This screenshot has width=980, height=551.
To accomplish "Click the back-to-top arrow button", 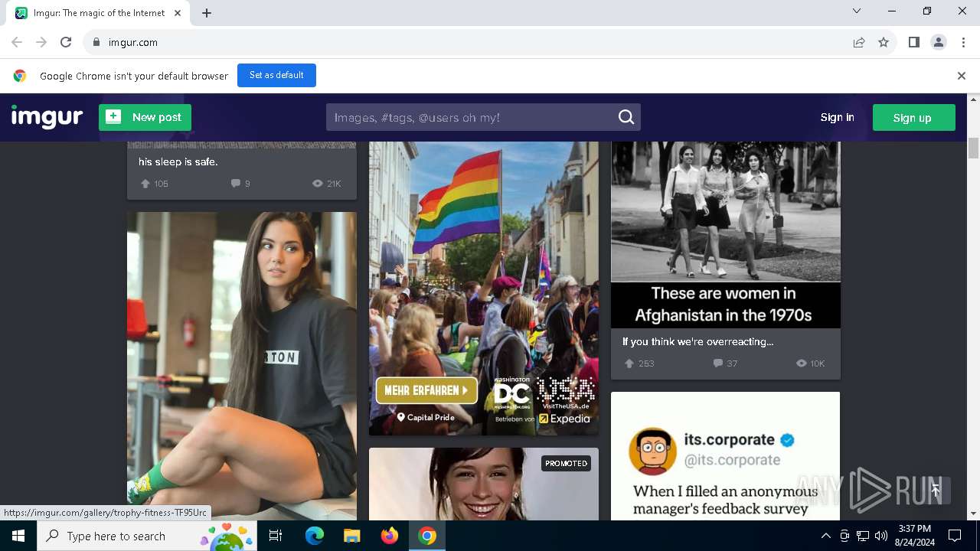I will pyautogui.click(x=936, y=491).
